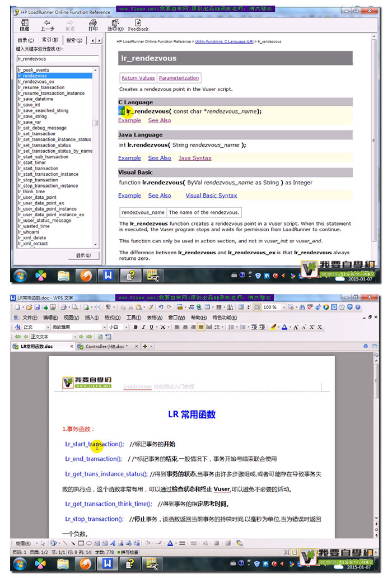
Task: Open the 微软雅黑 font name dropdown
Action: 105,327
